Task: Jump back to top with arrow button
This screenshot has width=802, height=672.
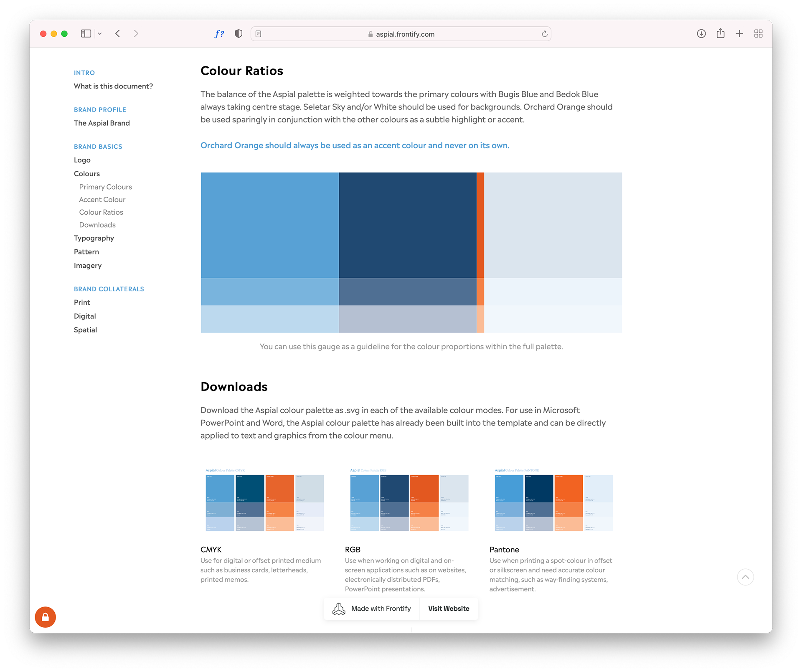Action: [745, 577]
